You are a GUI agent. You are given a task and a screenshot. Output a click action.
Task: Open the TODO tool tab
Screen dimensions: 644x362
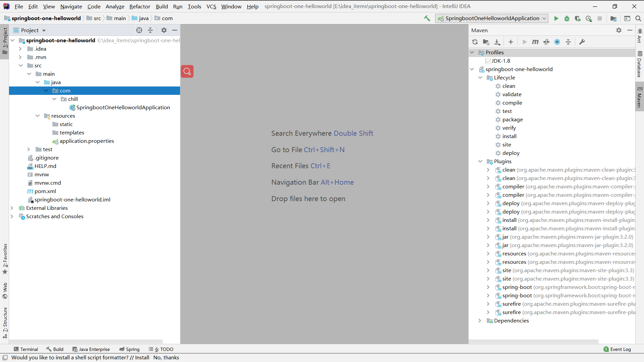click(x=161, y=349)
